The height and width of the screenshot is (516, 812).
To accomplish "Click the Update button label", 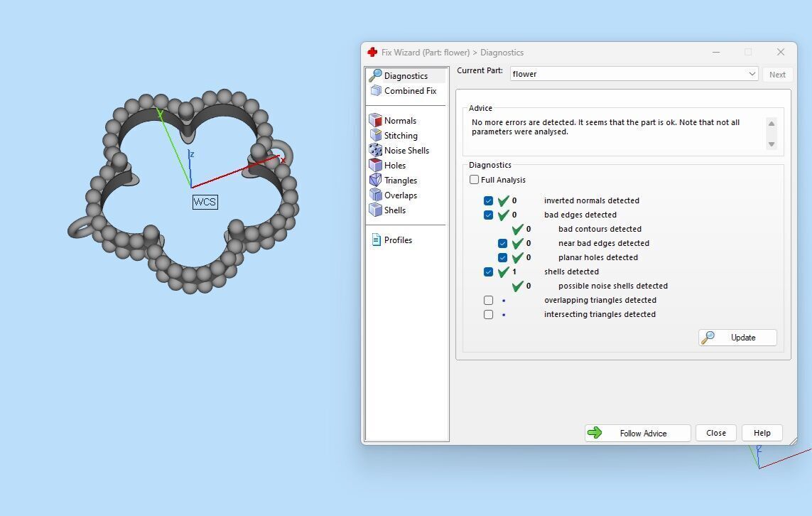I will 743,338.
